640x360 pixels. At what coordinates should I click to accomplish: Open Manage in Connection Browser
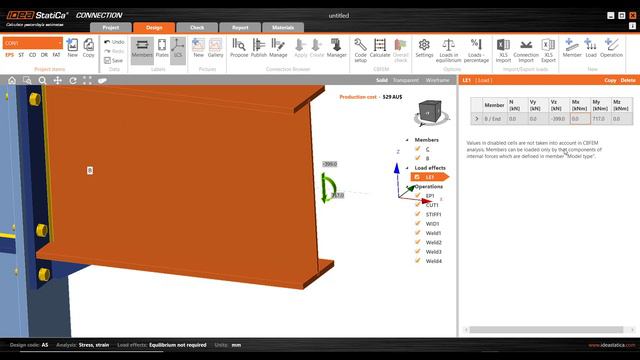tap(278, 48)
